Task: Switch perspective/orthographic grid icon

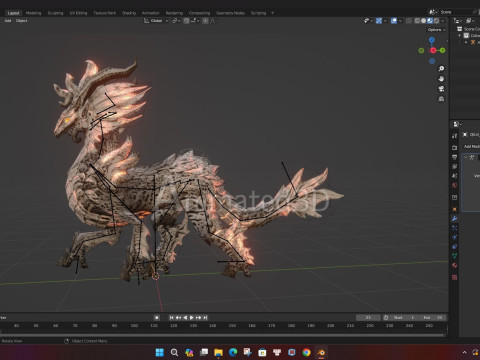Action: coord(441,99)
